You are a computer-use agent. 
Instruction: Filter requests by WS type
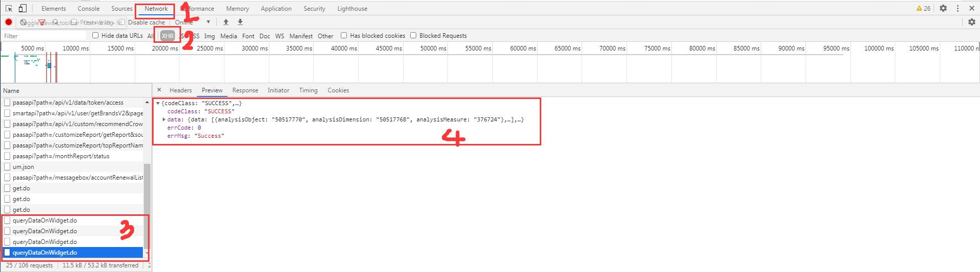click(x=280, y=36)
